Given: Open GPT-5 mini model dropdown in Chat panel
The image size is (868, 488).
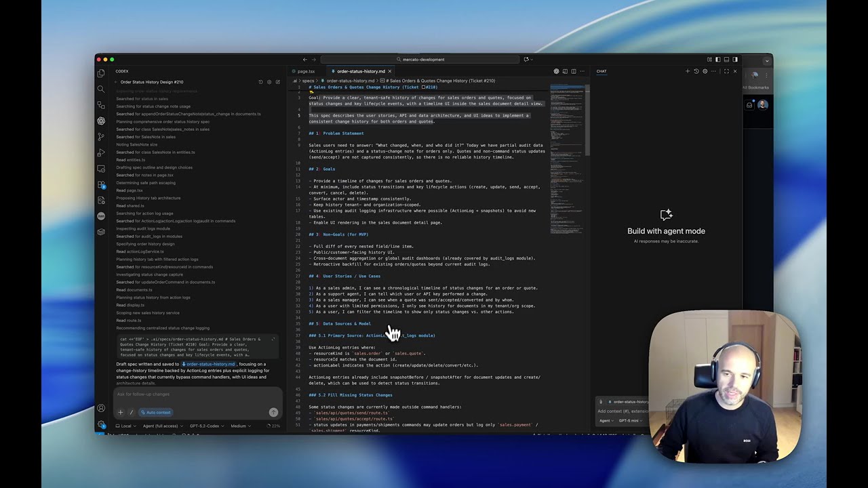Looking at the screenshot, I should [630, 421].
